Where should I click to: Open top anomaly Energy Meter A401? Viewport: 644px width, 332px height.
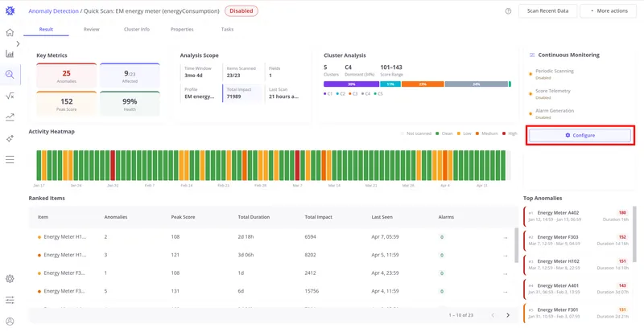coord(576,289)
